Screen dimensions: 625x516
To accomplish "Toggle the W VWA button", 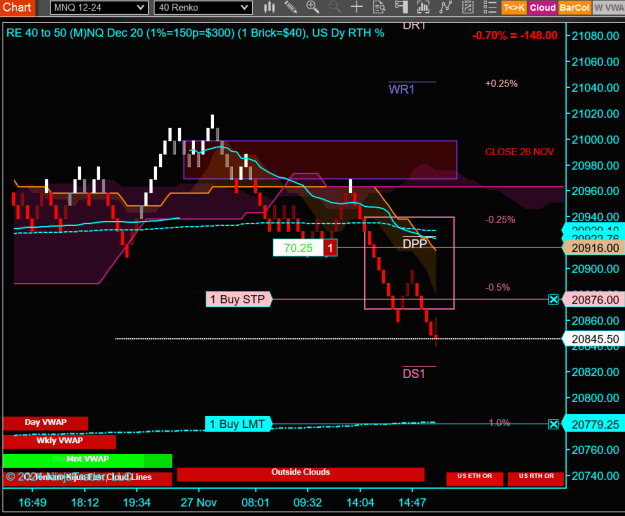I will (x=609, y=8).
